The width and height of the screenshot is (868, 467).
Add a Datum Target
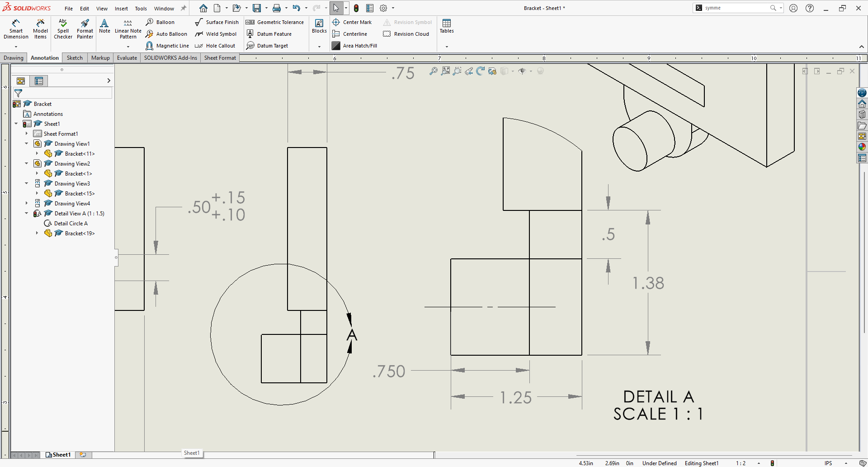tap(267, 46)
